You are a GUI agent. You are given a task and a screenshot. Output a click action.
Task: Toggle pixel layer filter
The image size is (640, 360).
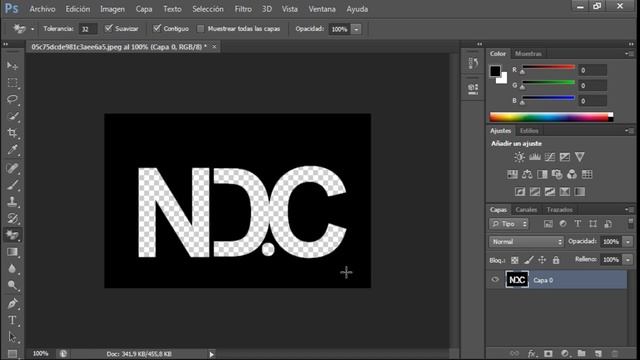coord(548,224)
